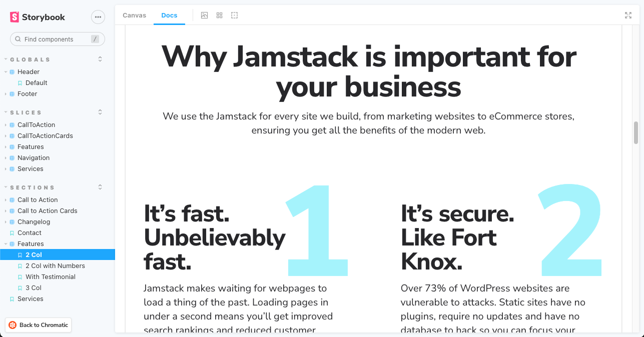This screenshot has height=337, width=644.
Task: Toggle the background image toolbar icon
Action: tap(204, 15)
